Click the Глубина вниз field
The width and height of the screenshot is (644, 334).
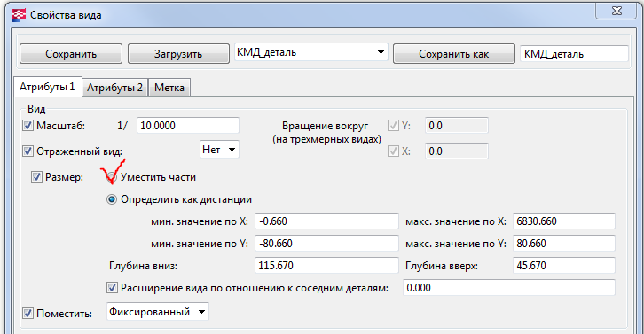[x=326, y=266]
